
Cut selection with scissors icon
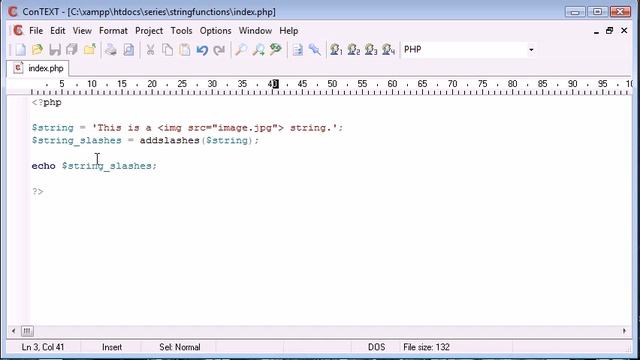(x=150, y=50)
